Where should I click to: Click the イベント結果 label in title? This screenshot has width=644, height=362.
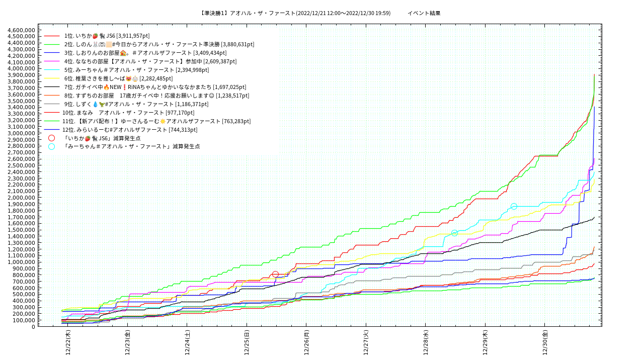[424, 13]
